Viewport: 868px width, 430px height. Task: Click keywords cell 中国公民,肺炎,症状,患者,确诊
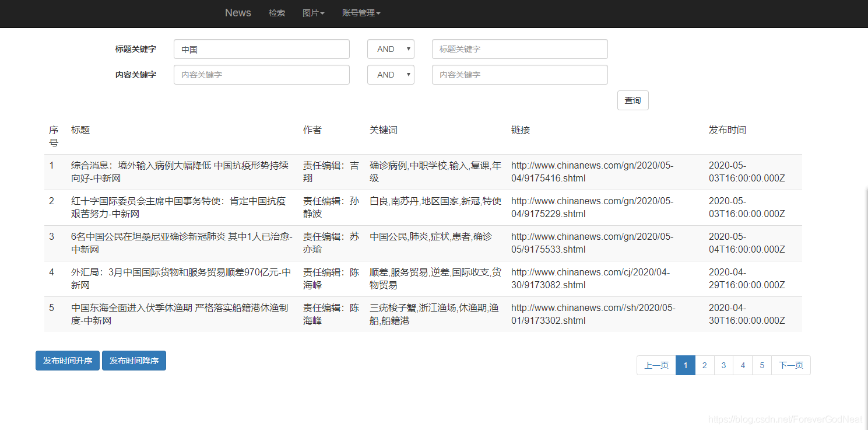[431, 236]
